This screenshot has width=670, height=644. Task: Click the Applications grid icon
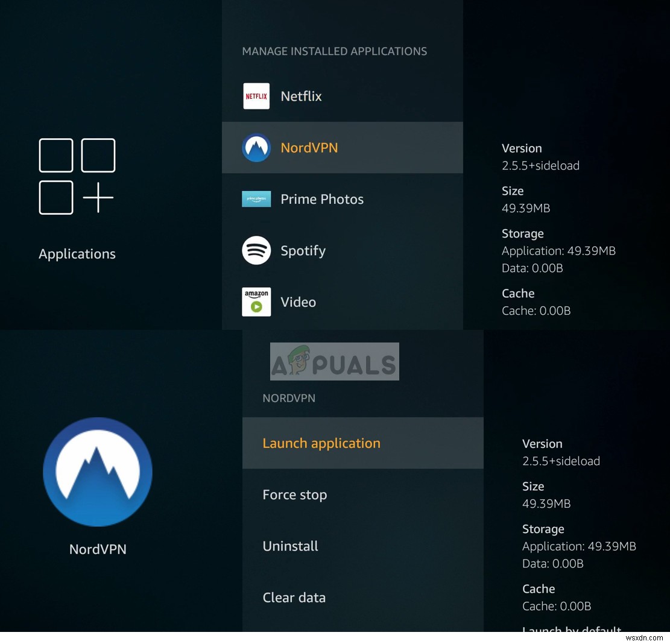coord(77,176)
